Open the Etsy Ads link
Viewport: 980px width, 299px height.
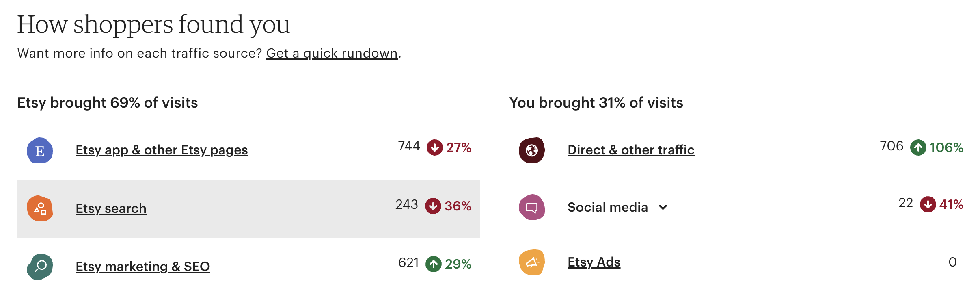594,262
